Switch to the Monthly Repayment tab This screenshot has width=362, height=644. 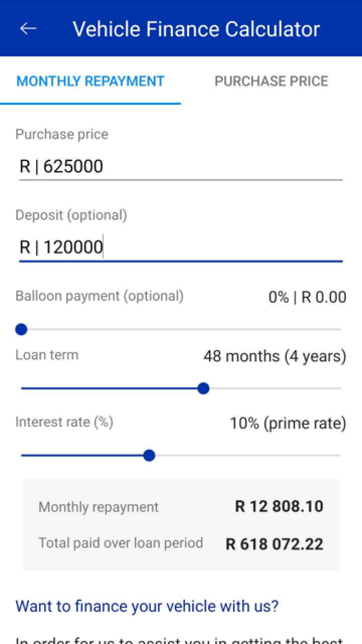coord(90,82)
